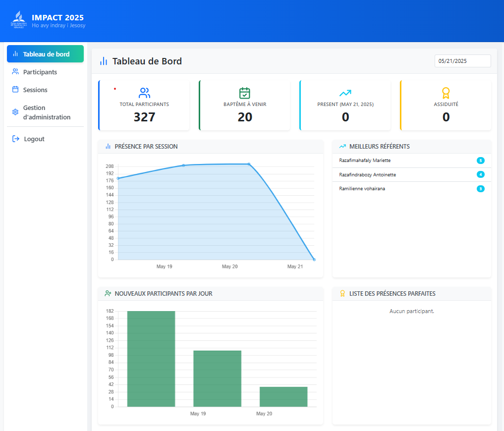Screen dimensions: 504x431
Task: Select Razafimahafaly Mariette in referents list
Action: tap(365, 161)
